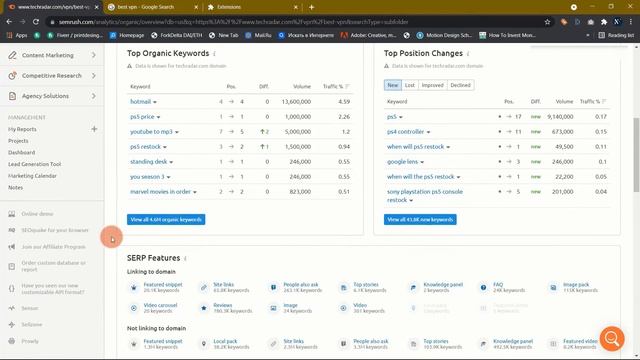Screen dimensions: 640x360
Task: Open the marvel movies in order keyword
Action: [160, 191]
